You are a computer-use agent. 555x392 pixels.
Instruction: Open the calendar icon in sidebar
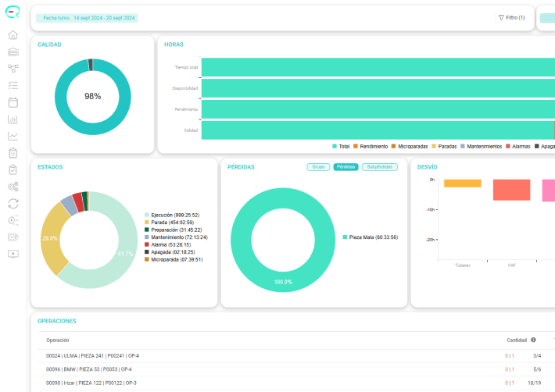point(13,102)
